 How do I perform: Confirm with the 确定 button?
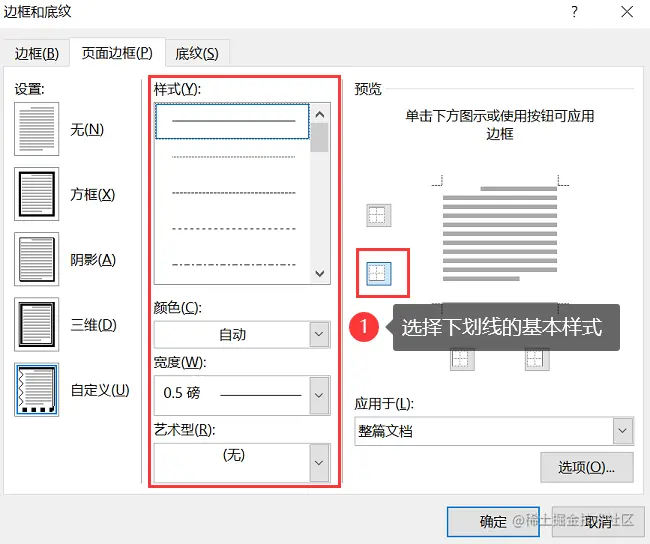tap(493, 521)
